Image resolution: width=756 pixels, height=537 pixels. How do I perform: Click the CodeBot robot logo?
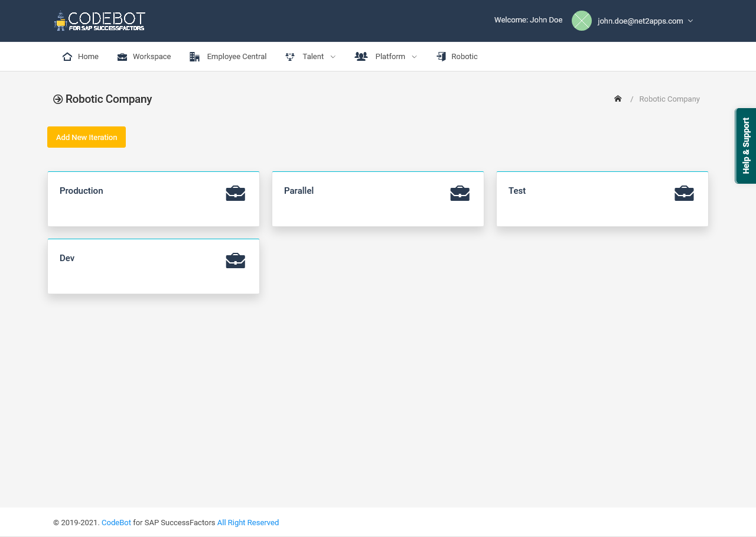pos(59,20)
